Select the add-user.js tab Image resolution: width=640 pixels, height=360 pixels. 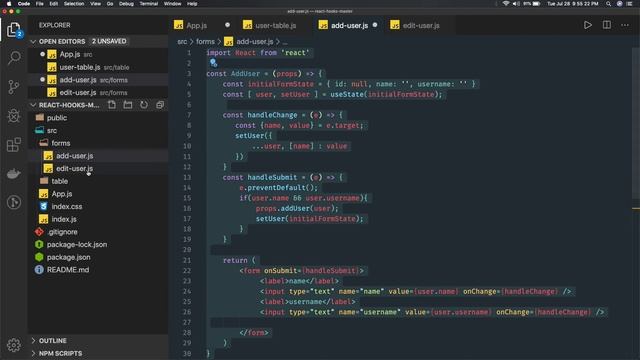349,25
